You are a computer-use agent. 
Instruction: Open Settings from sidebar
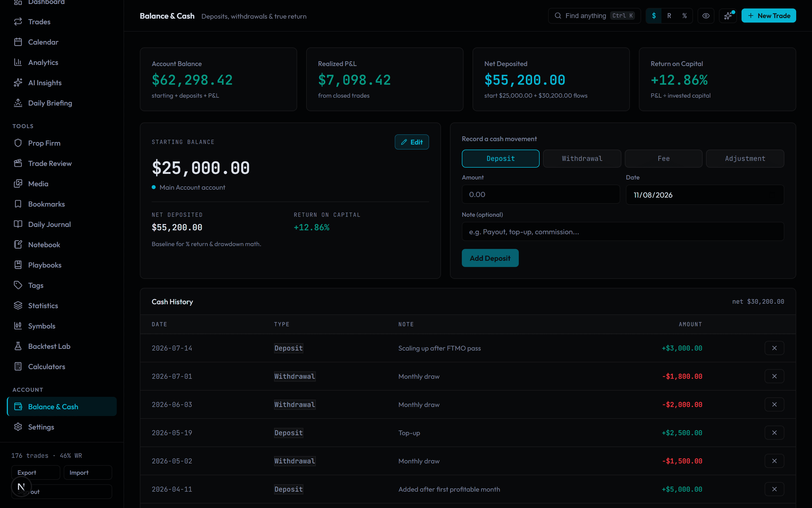[x=62, y=427]
